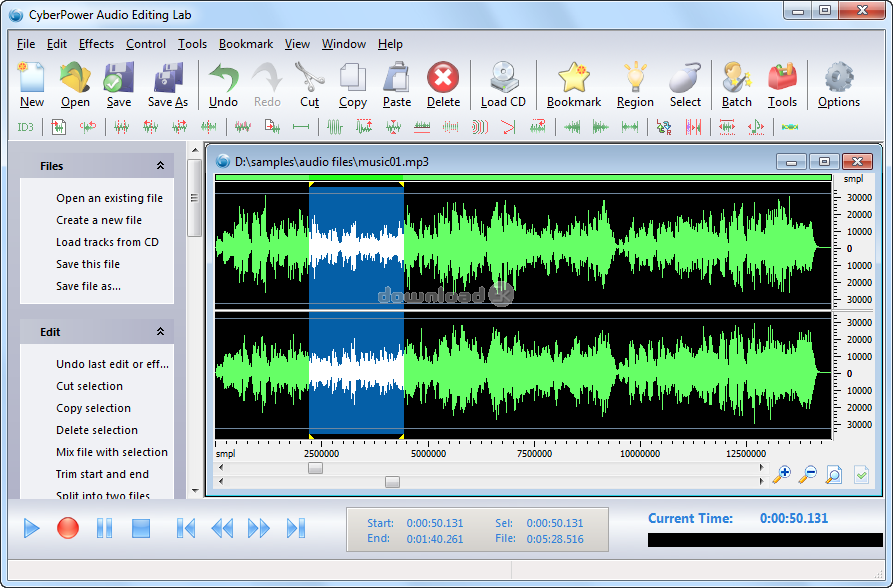The image size is (893, 588).
Task: Click 'Mix file with selection' link
Action: (112, 452)
